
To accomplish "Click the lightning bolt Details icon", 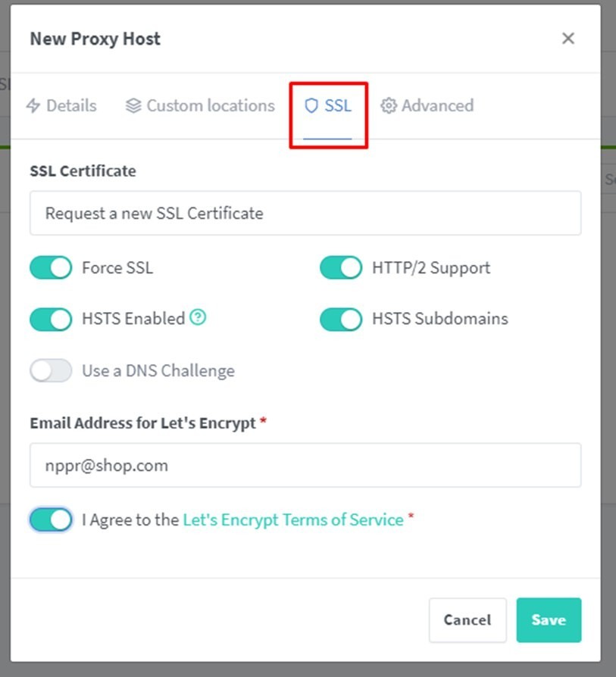I will coord(33,106).
